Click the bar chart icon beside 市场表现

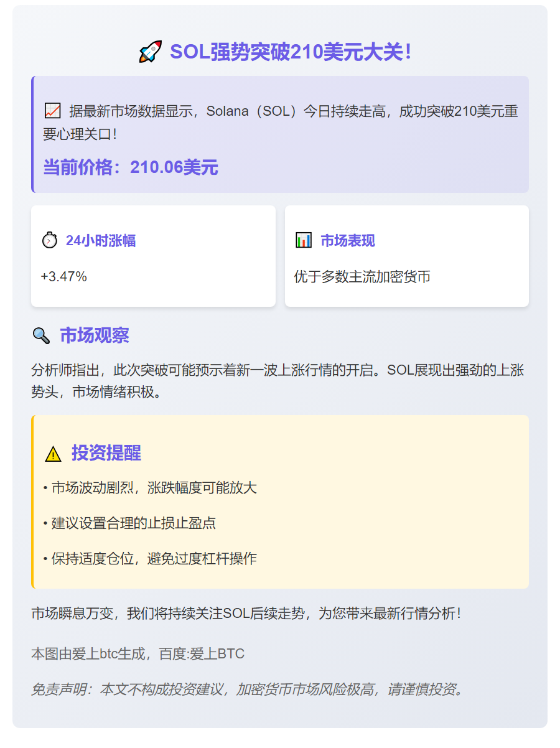coord(304,240)
